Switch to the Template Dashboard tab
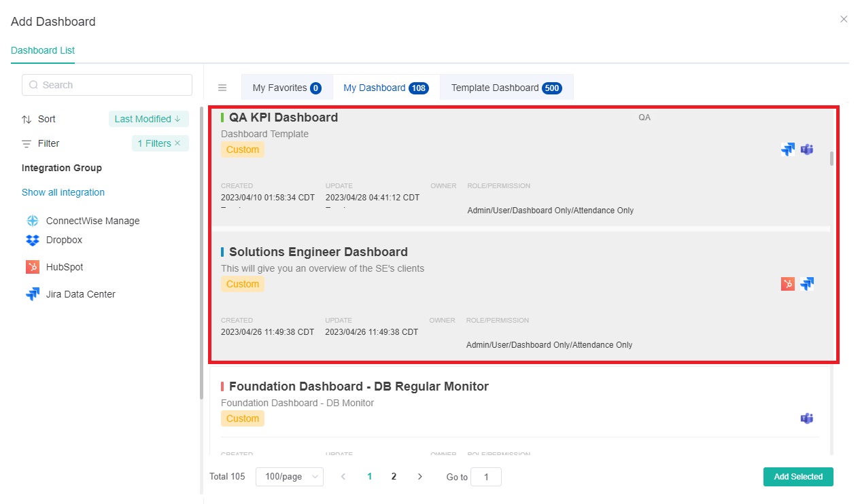 (506, 87)
